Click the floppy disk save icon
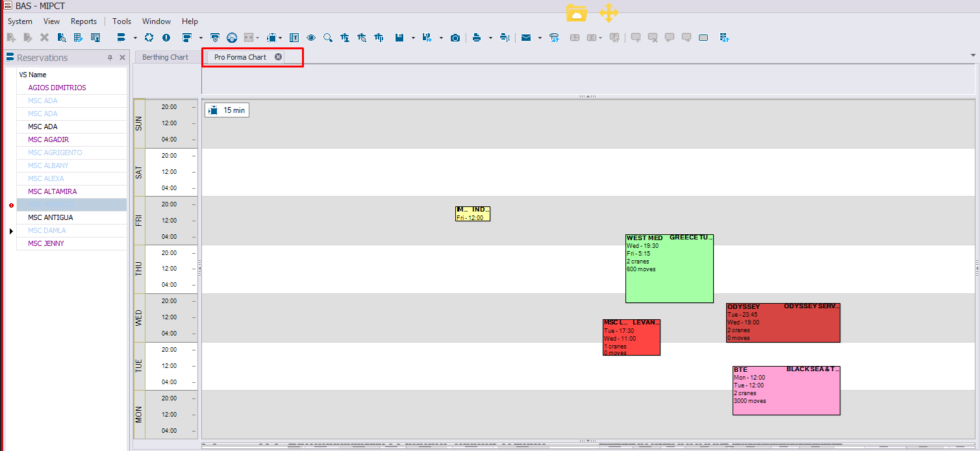 (x=399, y=38)
